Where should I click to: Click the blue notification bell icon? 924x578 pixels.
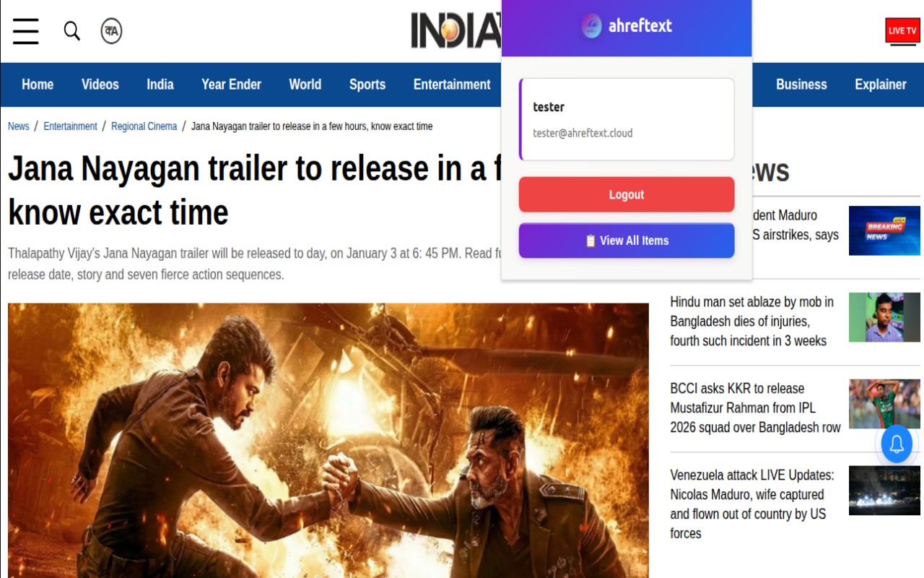click(x=897, y=444)
